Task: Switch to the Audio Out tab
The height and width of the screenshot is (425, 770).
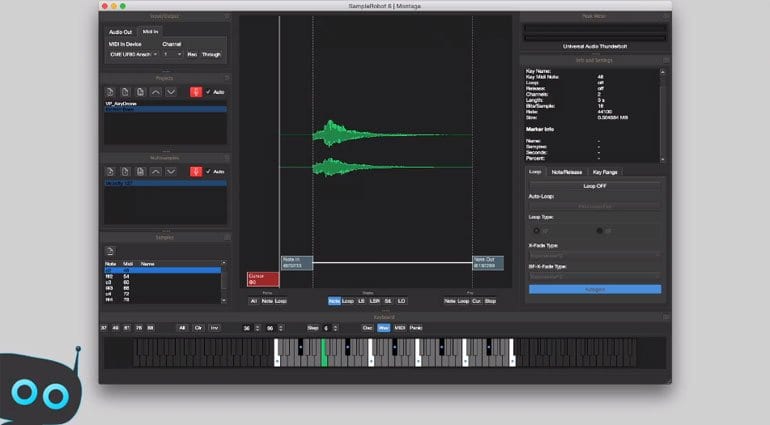Action: click(x=120, y=32)
